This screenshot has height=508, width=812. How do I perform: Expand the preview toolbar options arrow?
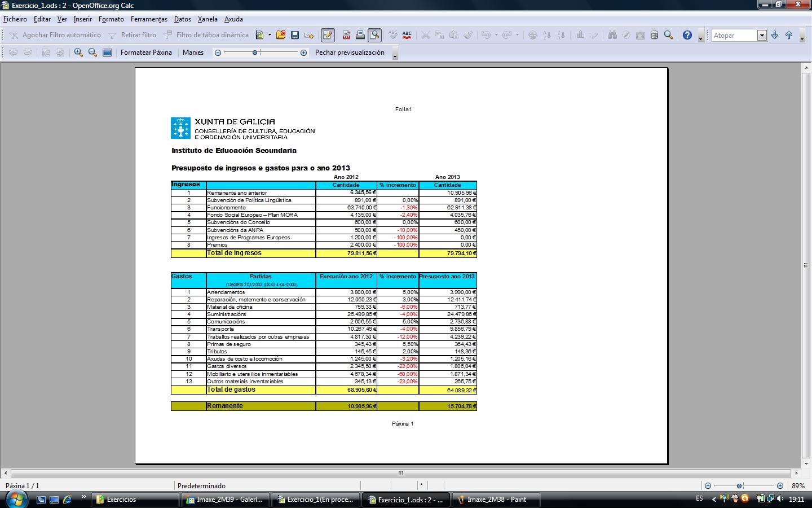point(395,55)
